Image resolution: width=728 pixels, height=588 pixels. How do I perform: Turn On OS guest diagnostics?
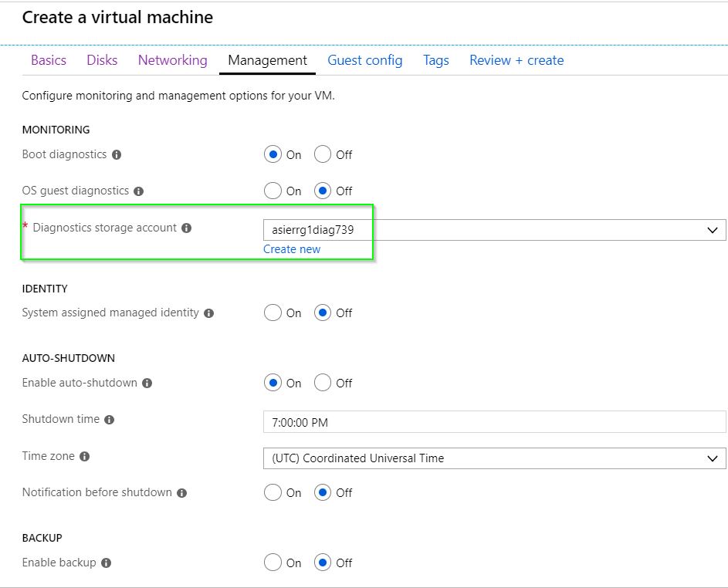tap(273, 191)
